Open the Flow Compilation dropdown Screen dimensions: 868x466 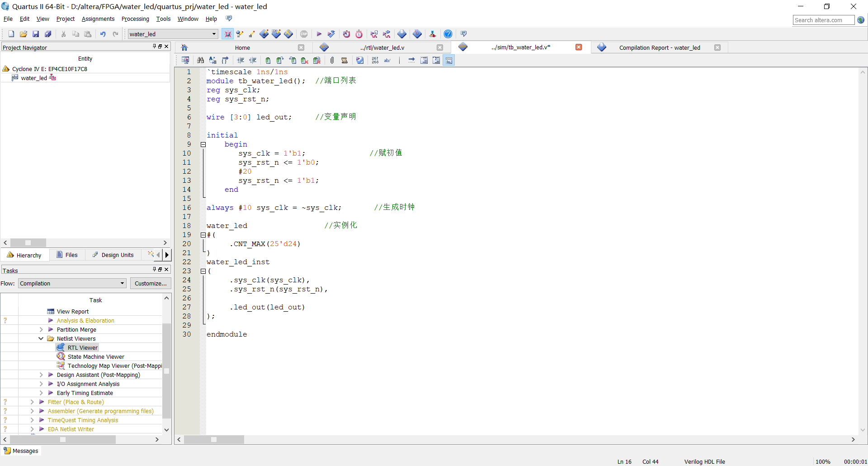point(72,284)
